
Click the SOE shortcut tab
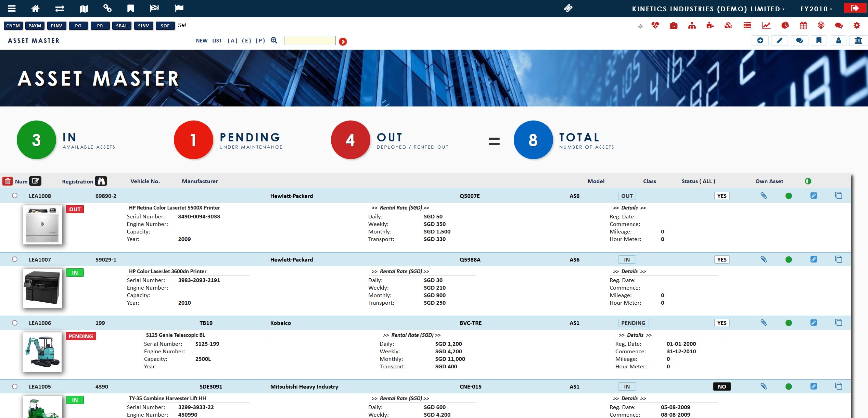pos(165,26)
